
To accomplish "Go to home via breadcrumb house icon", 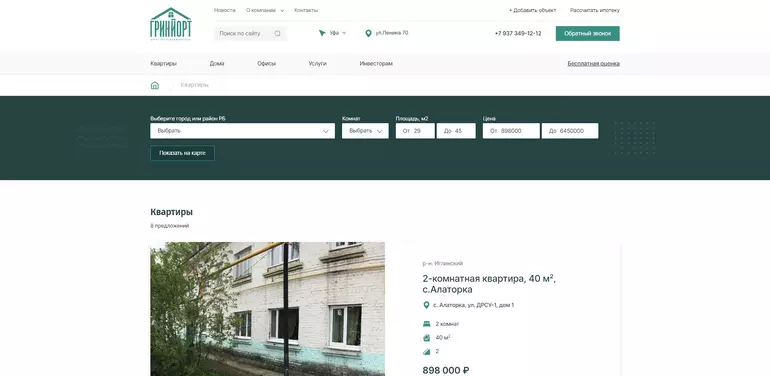I will [x=155, y=85].
